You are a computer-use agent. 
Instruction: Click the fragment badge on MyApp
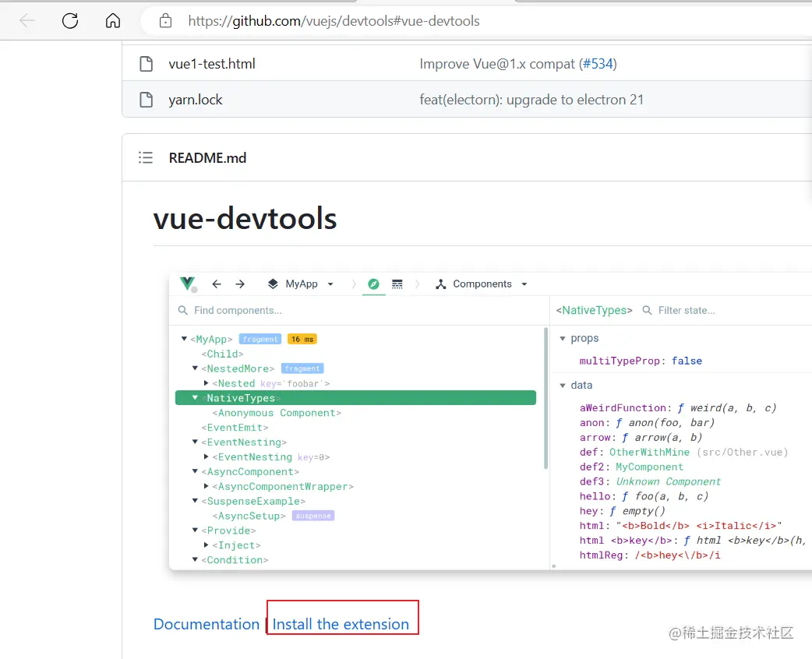(x=260, y=339)
